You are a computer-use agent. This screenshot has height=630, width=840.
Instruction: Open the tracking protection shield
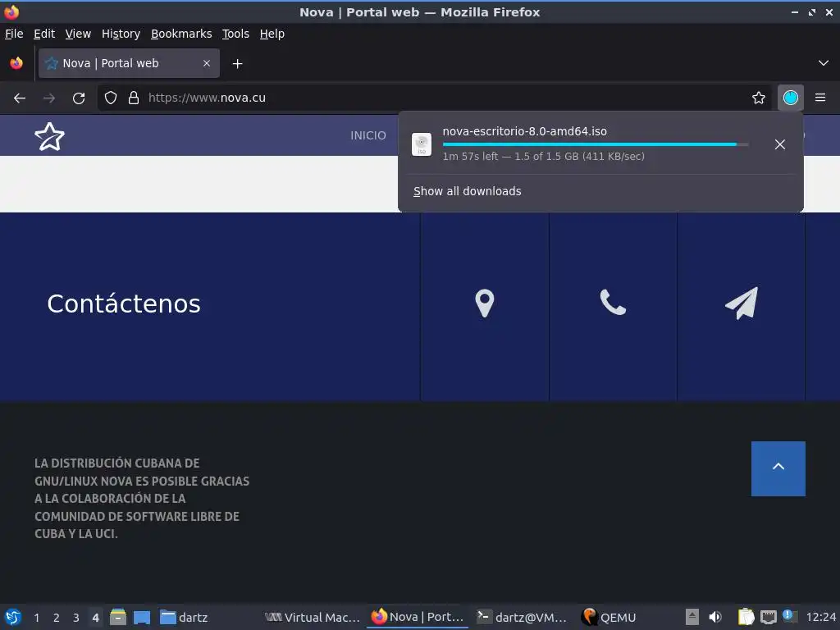coord(111,98)
